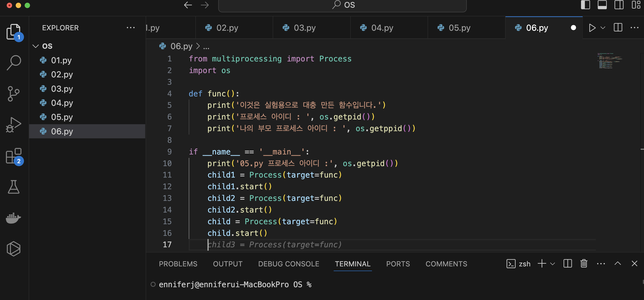Open the Source Control view
This screenshot has height=300, width=644.
pyautogui.click(x=14, y=93)
